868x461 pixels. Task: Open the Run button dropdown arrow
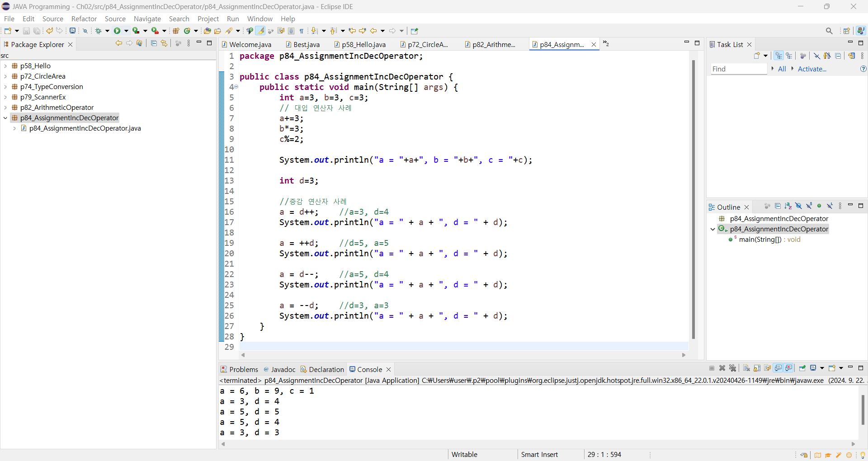[x=126, y=31]
